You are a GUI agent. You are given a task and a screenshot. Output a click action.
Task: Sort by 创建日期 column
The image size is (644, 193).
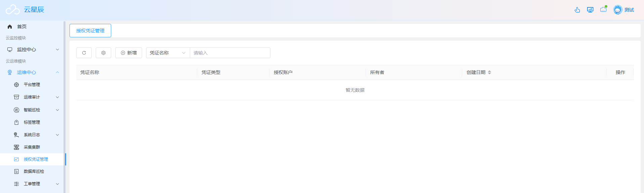476,72
